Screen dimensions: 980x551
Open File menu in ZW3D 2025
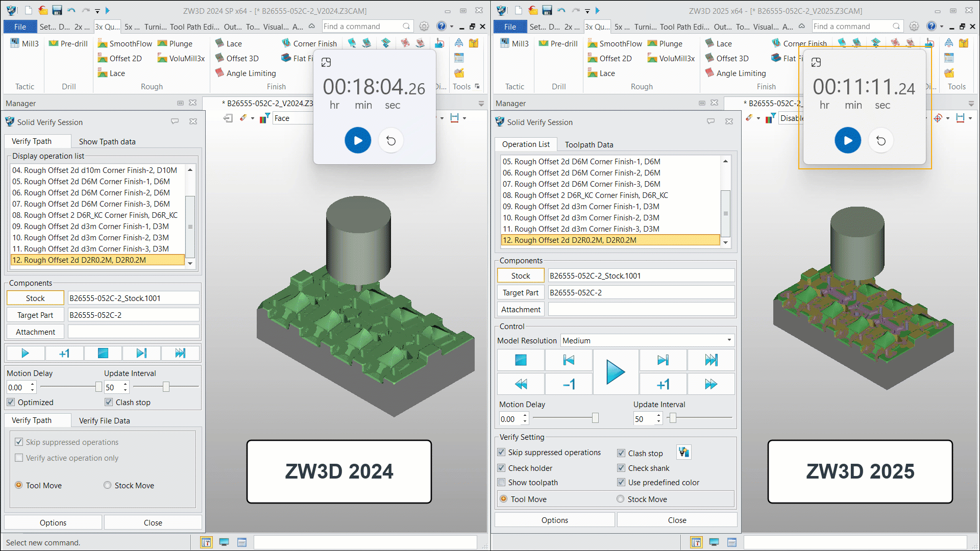click(510, 27)
